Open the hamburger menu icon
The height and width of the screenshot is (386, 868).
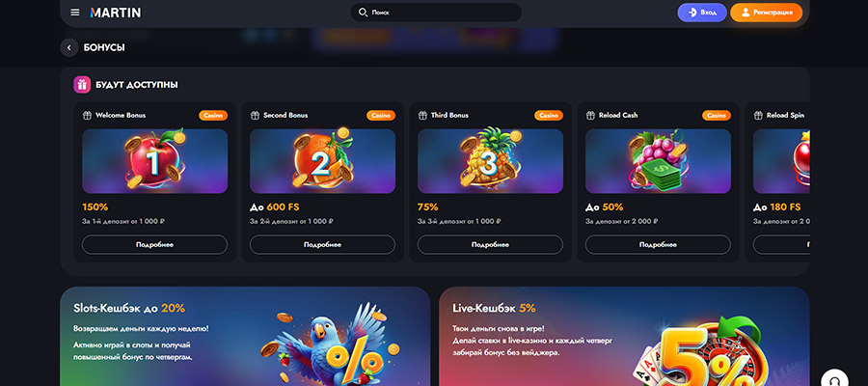[74, 13]
